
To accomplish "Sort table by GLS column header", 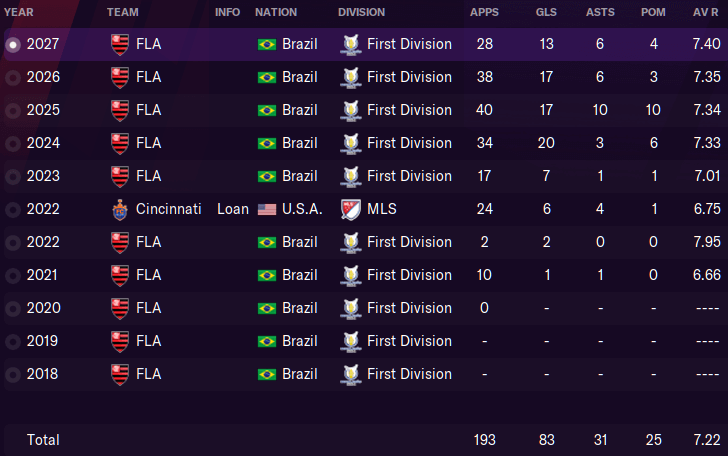I will pyautogui.click(x=546, y=12).
